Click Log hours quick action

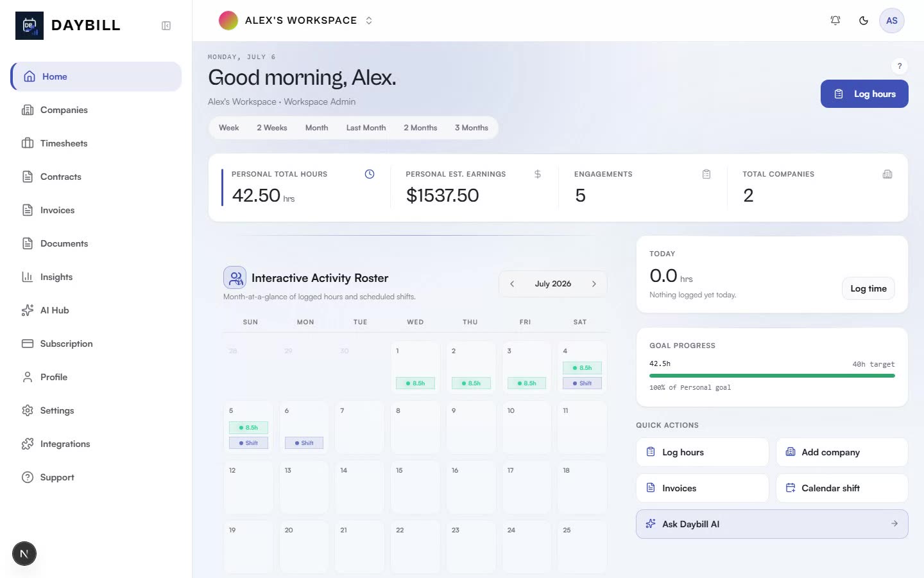703,452
